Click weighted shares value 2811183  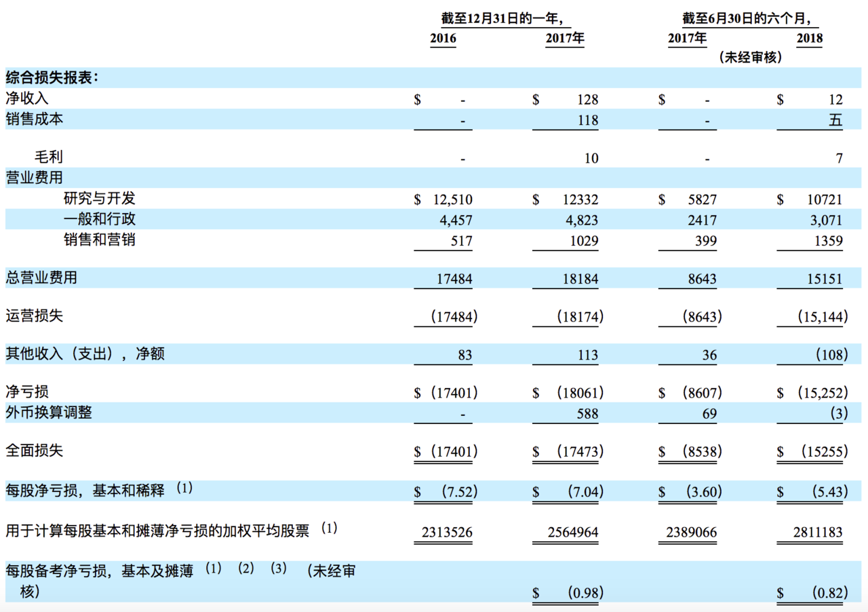(817, 533)
